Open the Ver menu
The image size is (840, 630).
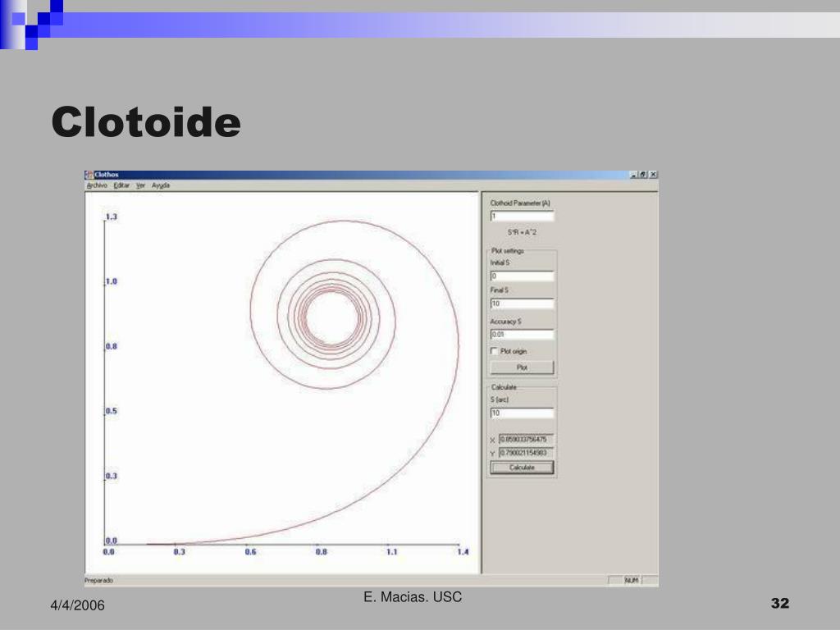[x=140, y=185]
